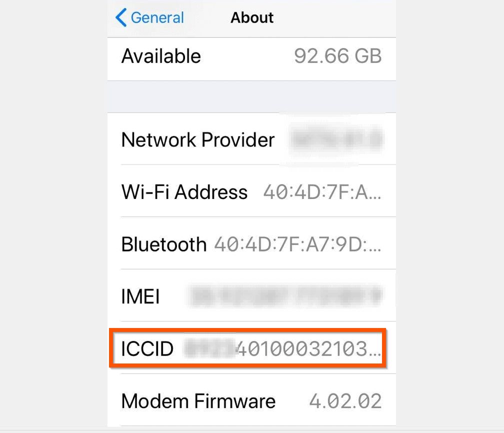
Task: Tap the blue back chevron icon
Action: pos(121,17)
